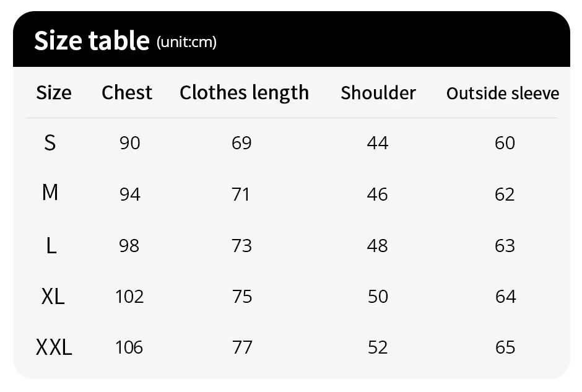Click shoulder value 52 for XXL
This screenshot has width=582, height=392.
tap(378, 347)
